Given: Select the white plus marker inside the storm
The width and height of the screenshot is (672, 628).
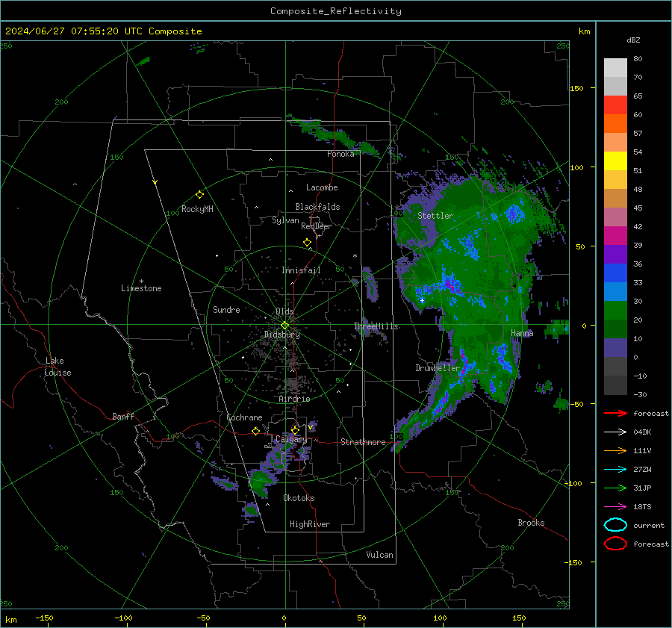Looking at the screenshot, I should coord(422,300).
